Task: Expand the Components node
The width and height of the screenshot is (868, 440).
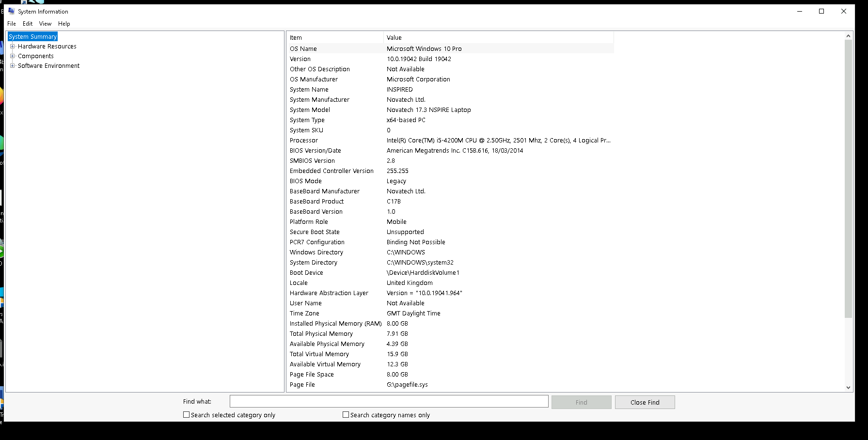Action: coord(13,56)
